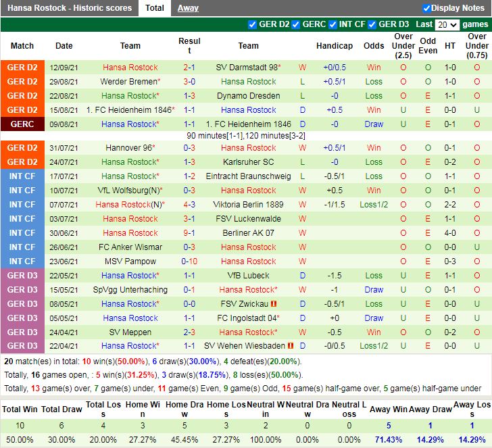Screen dimensions: 492x448
Task: Click the dark red GERC match badge
Action: click(22, 124)
